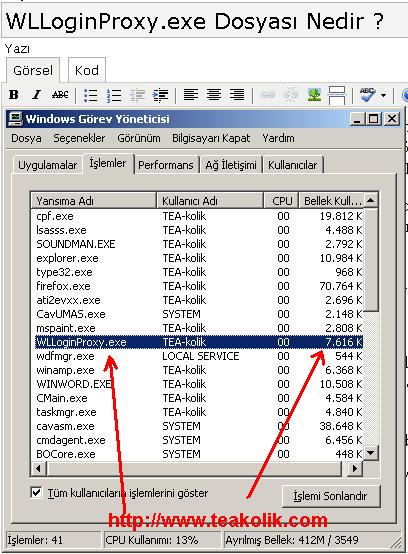Toggle 'Tüm kullanıcıların işlemlerini göster' checkbox

[x=36, y=492]
